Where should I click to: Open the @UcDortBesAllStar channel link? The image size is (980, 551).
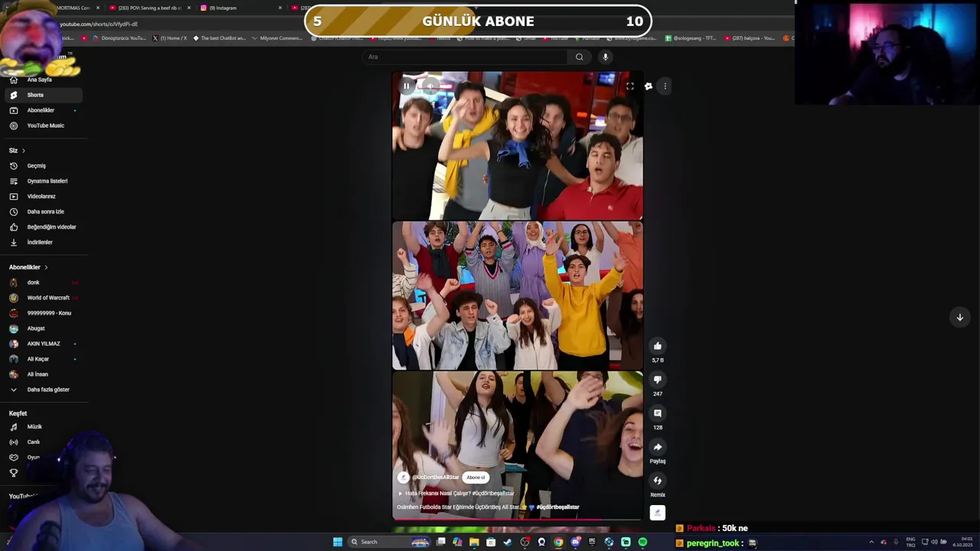coord(436,478)
